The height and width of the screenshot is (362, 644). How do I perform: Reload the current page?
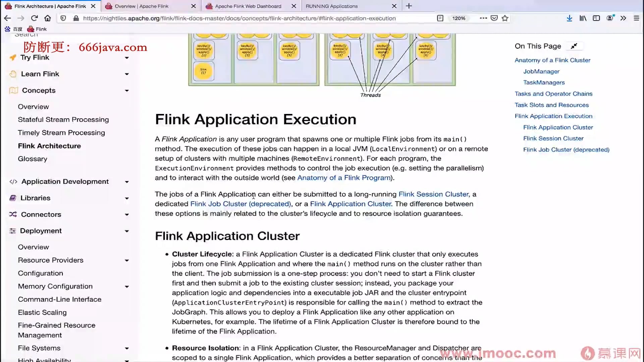pos(34,18)
